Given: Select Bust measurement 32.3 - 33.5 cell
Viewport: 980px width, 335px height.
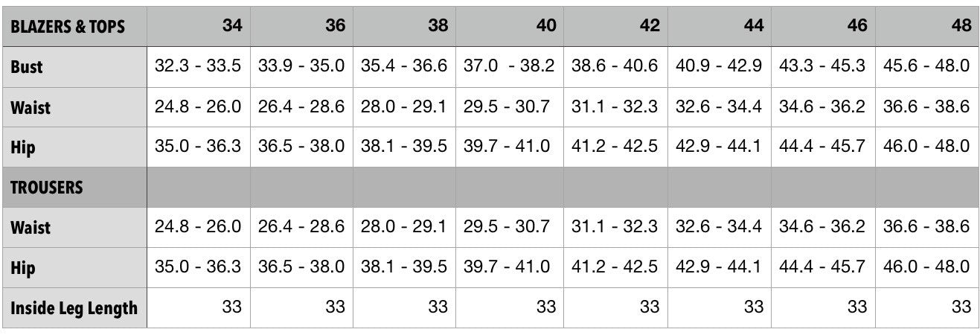Looking at the screenshot, I should 198,66.
